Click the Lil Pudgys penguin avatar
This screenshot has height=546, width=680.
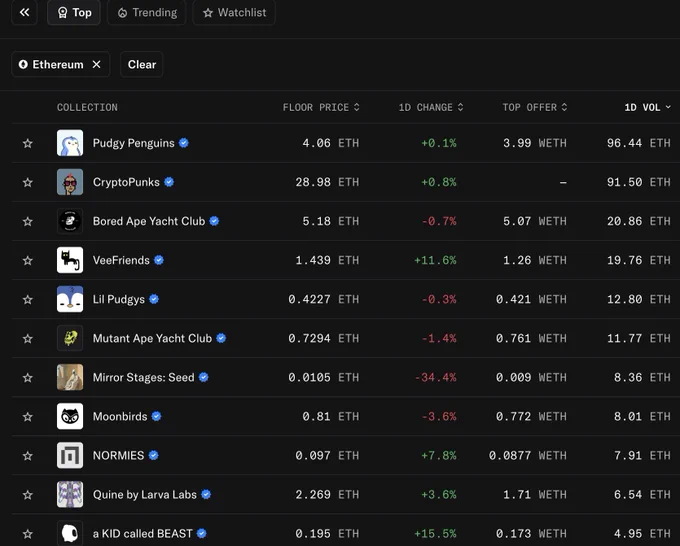click(70, 299)
